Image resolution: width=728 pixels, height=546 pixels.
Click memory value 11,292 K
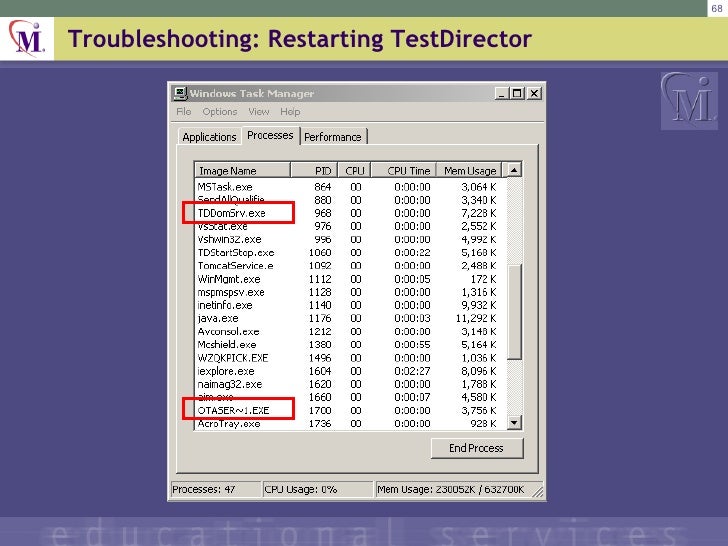(476, 318)
